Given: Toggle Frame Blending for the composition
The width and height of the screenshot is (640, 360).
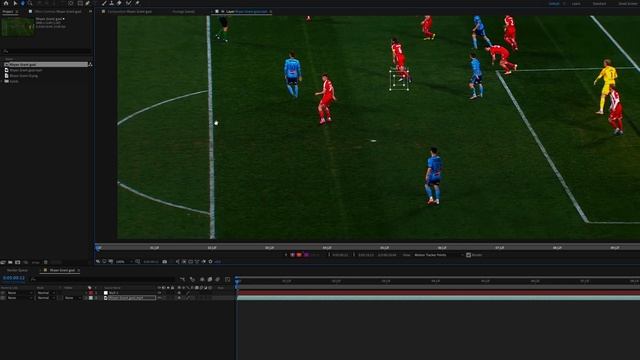Looking at the screenshot, I should (x=210, y=279).
